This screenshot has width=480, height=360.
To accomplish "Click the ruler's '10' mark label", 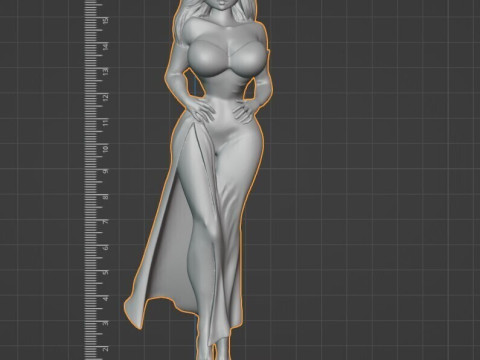I will 106,149.
